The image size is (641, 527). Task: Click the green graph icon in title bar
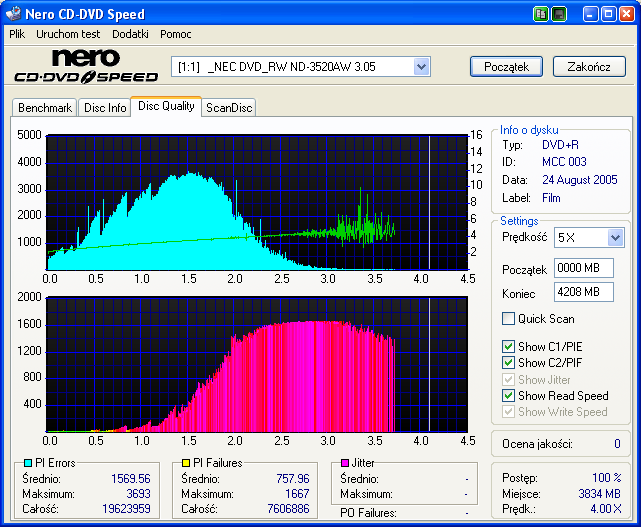point(541,14)
